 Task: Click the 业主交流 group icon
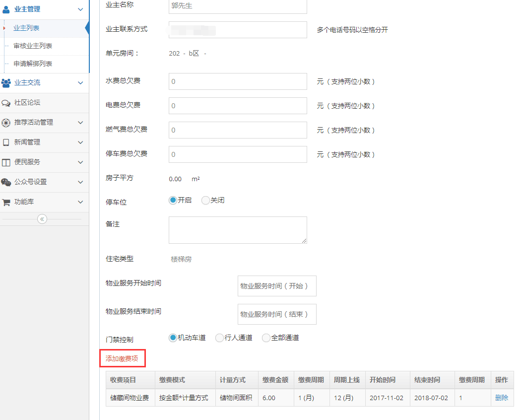pyautogui.click(x=5, y=82)
